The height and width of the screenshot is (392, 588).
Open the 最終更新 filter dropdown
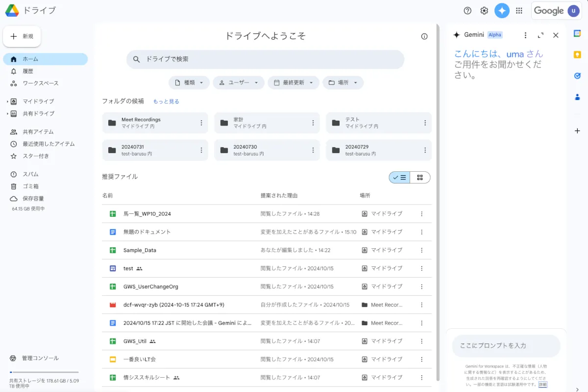(x=293, y=83)
